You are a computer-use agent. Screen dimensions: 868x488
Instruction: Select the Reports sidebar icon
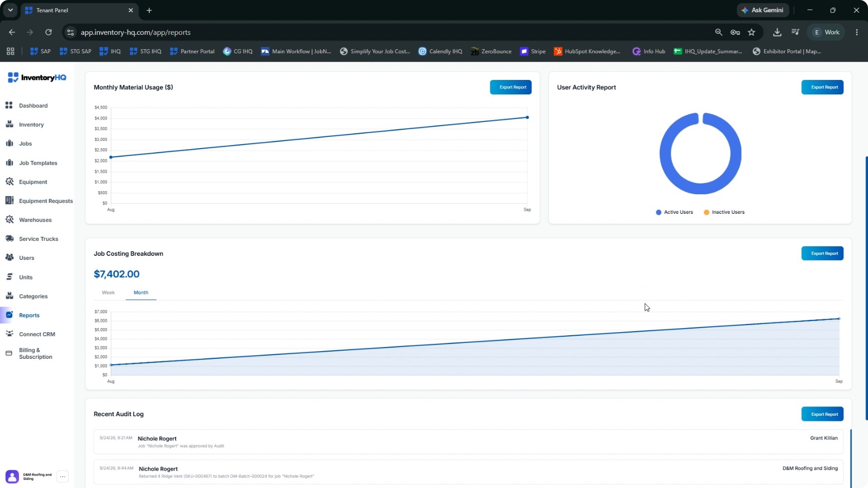tap(9, 315)
